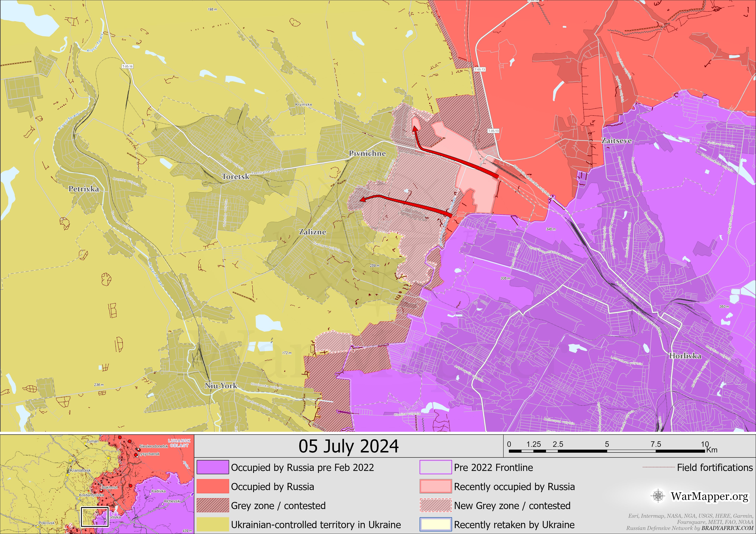Click the Toretsk city label
The image size is (756, 534).
pyautogui.click(x=235, y=176)
